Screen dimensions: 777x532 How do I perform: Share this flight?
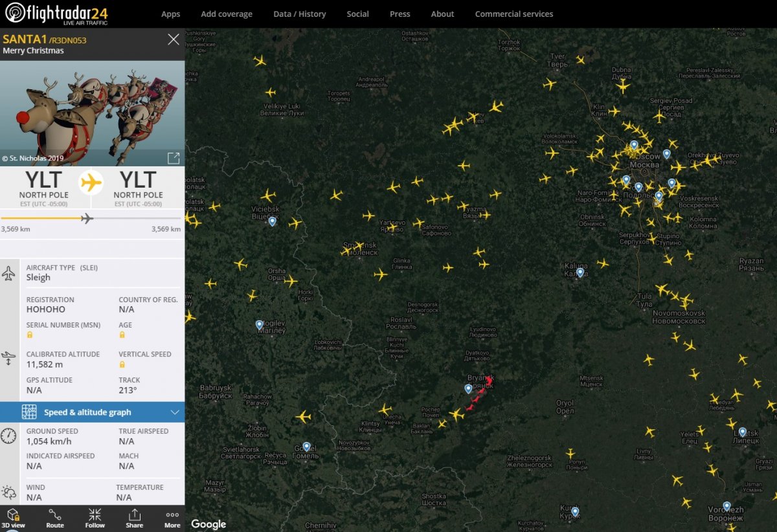(x=134, y=518)
